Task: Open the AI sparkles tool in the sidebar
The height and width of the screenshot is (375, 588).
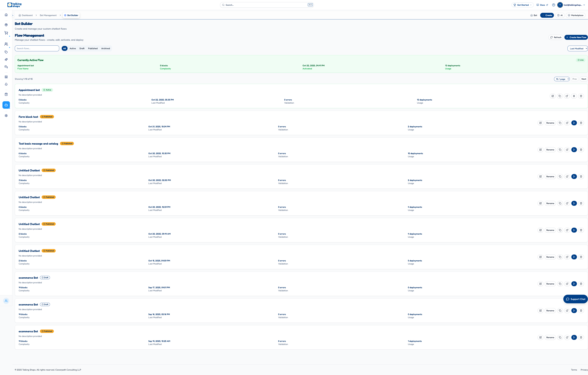Action: pos(6,59)
